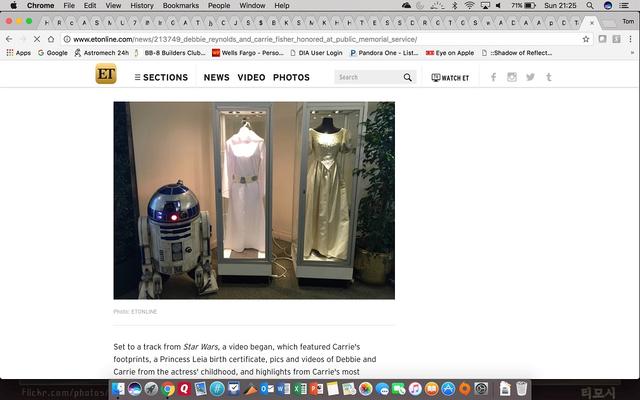640x400 pixels.
Task: Go to the VIDEO section
Action: point(251,77)
